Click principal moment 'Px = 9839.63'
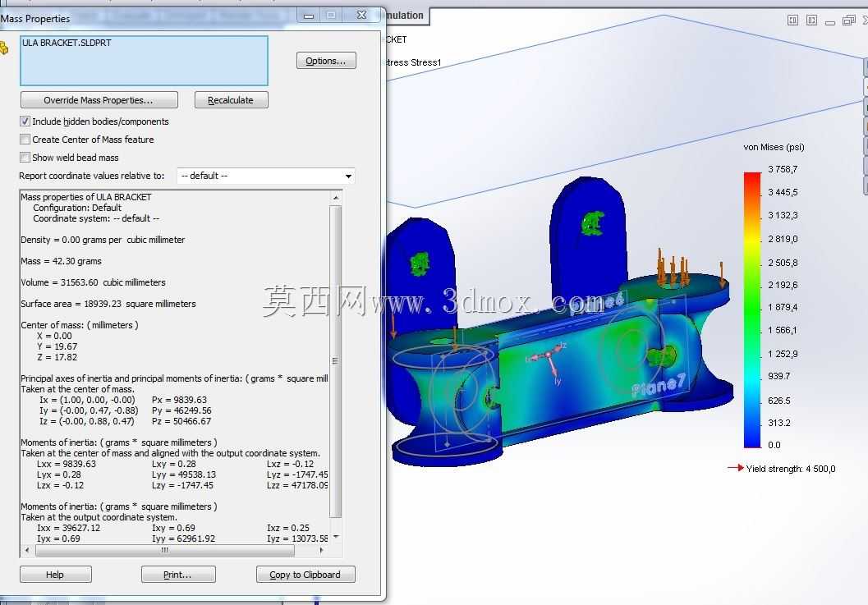868x605 pixels. click(x=179, y=400)
